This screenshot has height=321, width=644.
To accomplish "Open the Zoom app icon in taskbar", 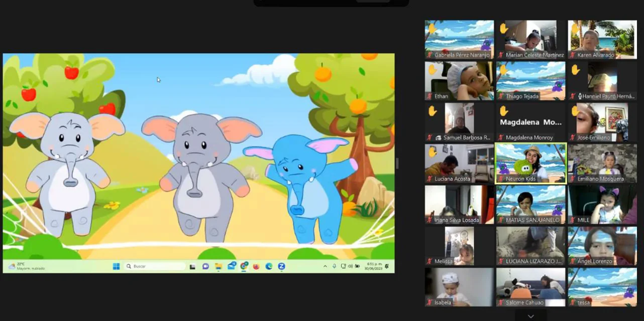I will (x=282, y=266).
